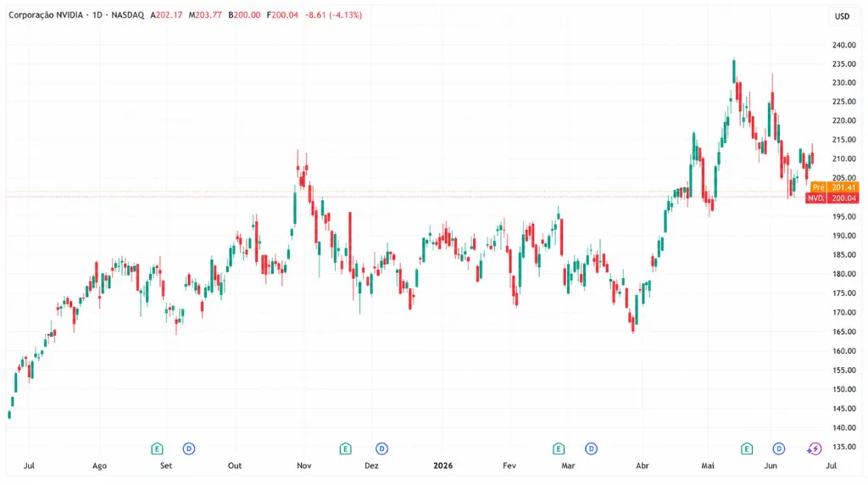Click the 165.00 price axis label
Image resolution: width=868 pixels, height=485 pixels.
(844, 332)
